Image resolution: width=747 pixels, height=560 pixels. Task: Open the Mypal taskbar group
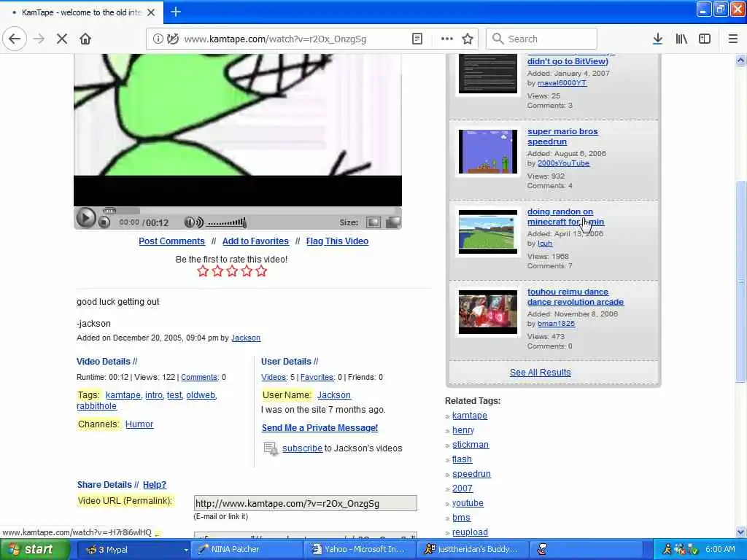click(x=133, y=550)
